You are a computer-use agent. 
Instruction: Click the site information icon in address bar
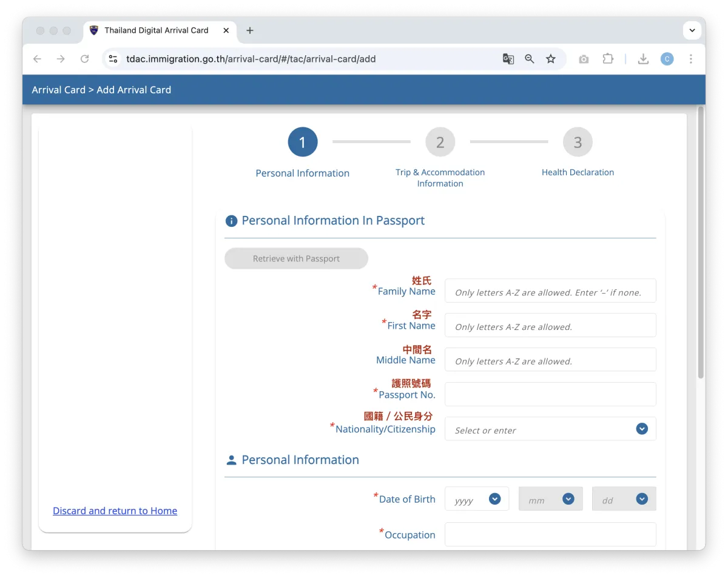coord(113,59)
